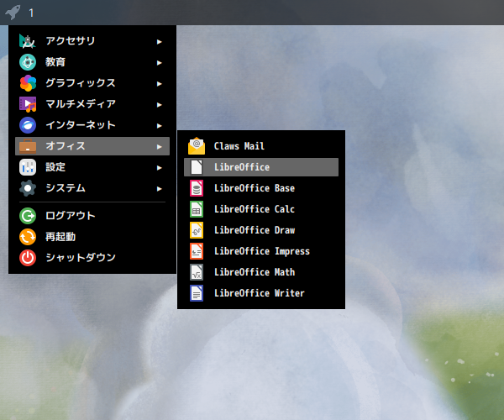Launch LibreOffice Writer from its label
The image size is (504, 420).
pos(259,293)
